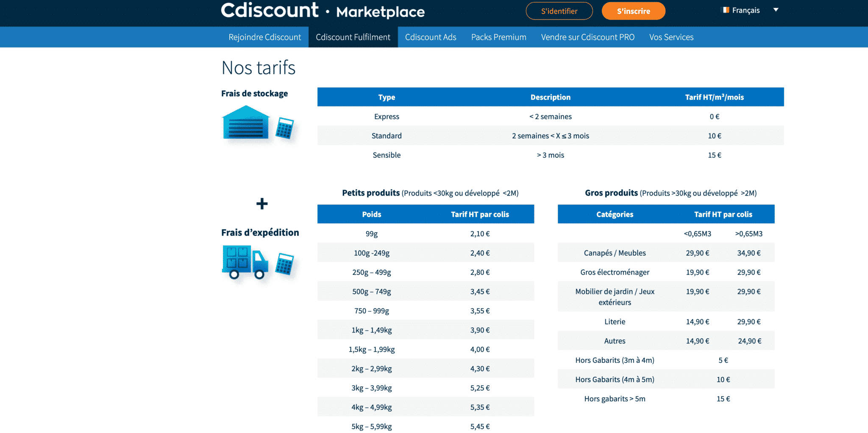
Task: Click the Cdiscount Marketplace logo
Action: tap(323, 11)
